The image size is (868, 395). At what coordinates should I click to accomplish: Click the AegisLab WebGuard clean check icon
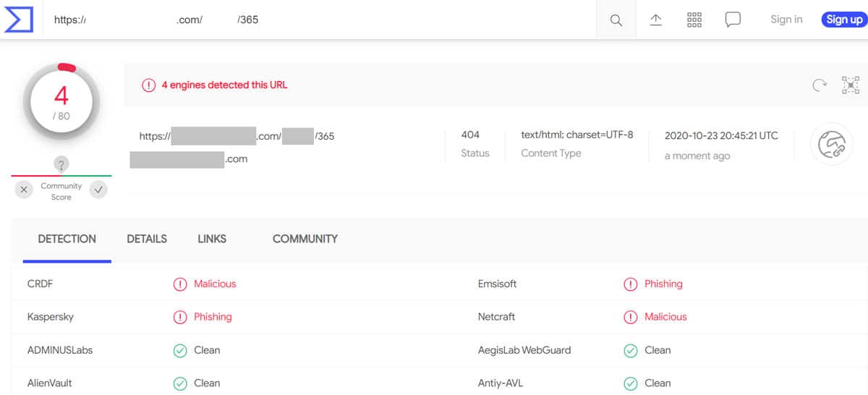[631, 350]
